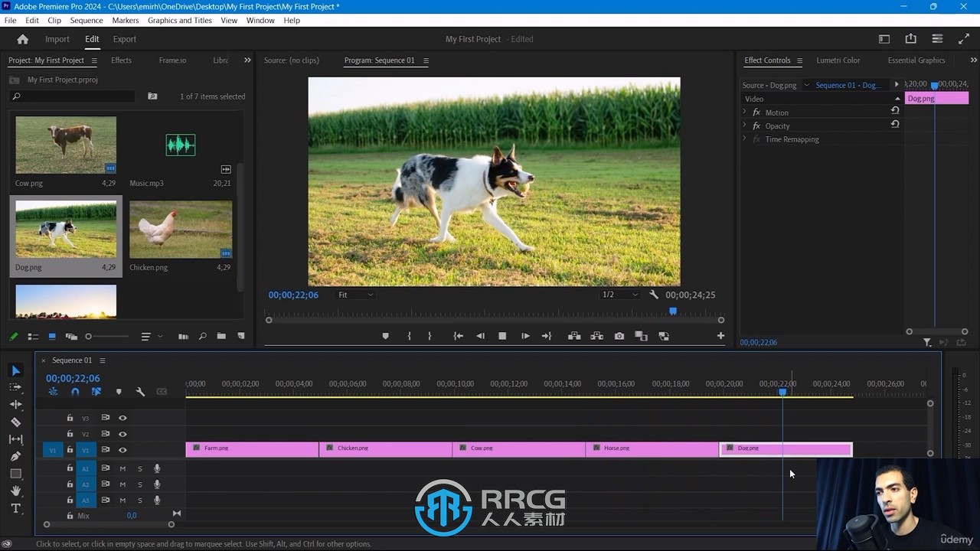Click the Home icon
Screen dimensions: 980x551
[x=22, y=39]
